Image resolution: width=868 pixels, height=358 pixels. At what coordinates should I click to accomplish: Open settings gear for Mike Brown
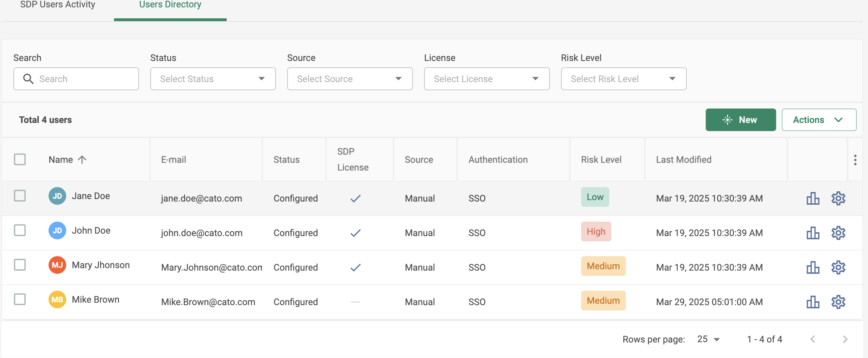click(838, 302)
